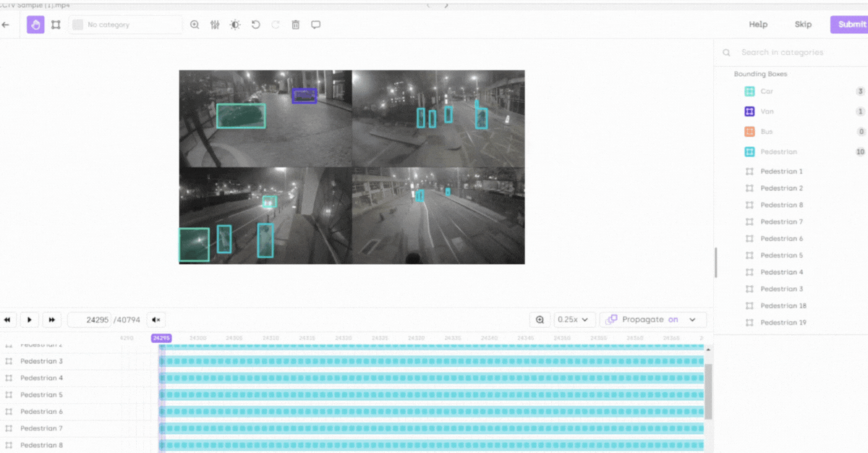
Task: Select Pedestrian 6 timeline row label
Action: tap(41, 412)
